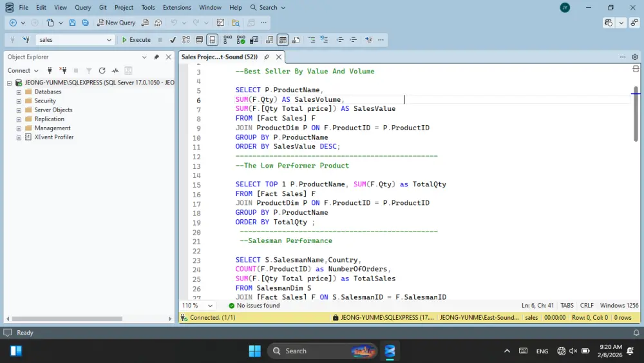This screenshot has width=644, height=363.
Task: Toggle Include Actual Execution Plan
Action: (x=227, y=40)
